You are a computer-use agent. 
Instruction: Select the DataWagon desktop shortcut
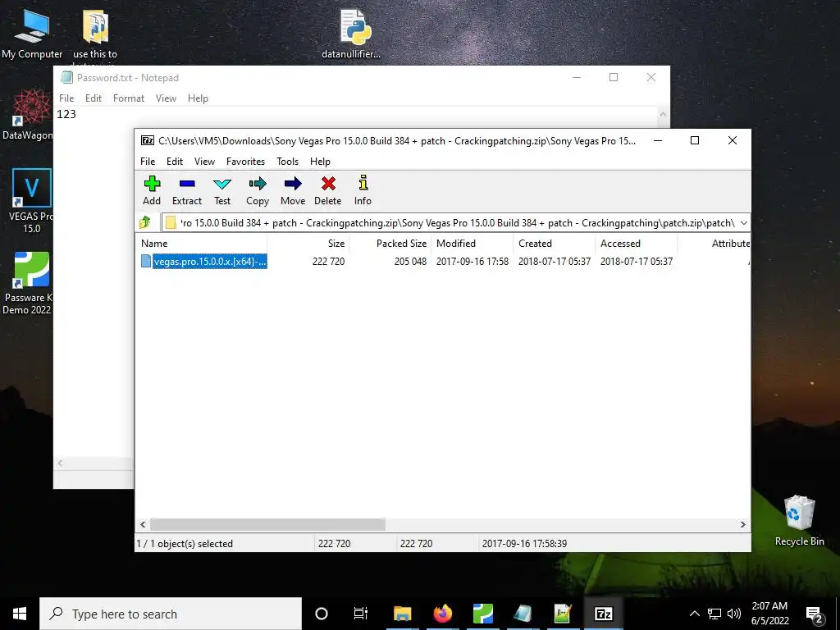(x=28, y=115)
